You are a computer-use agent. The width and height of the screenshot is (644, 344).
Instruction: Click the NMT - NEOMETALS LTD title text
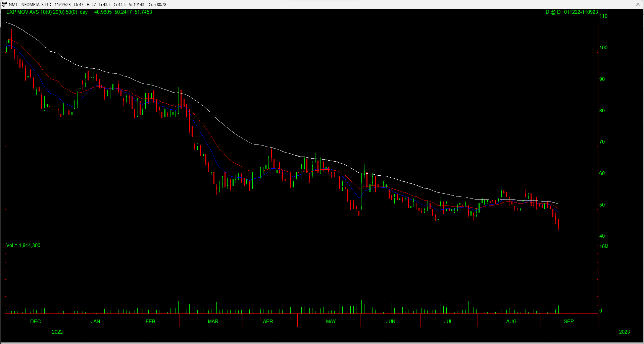30,5
